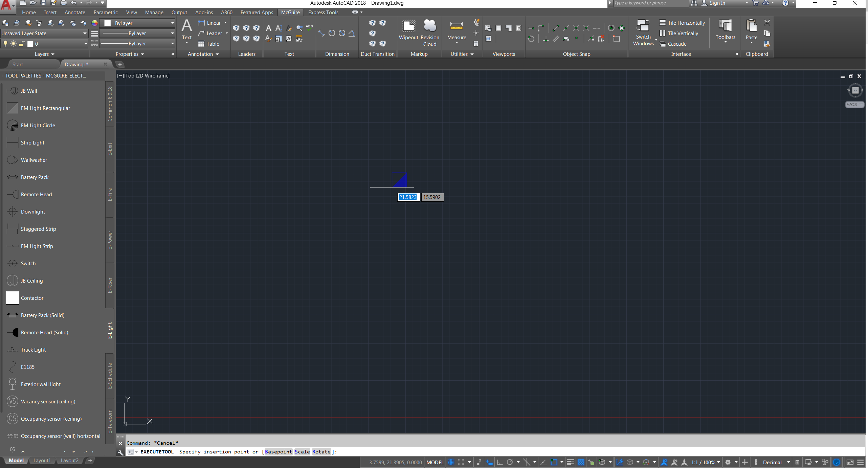868x468 pixels.
Task: Click the Sign In link
Action: point(719,3)
